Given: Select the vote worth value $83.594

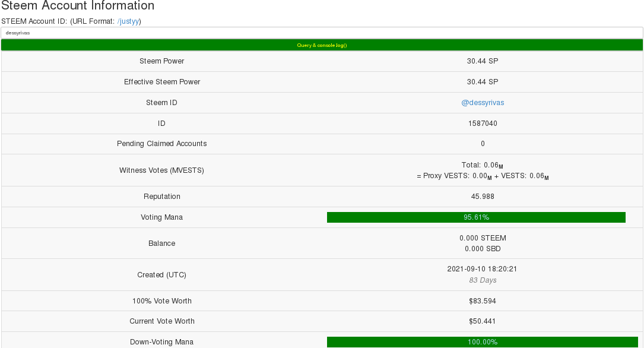Looking at the screenshot, I should [483, 301].
